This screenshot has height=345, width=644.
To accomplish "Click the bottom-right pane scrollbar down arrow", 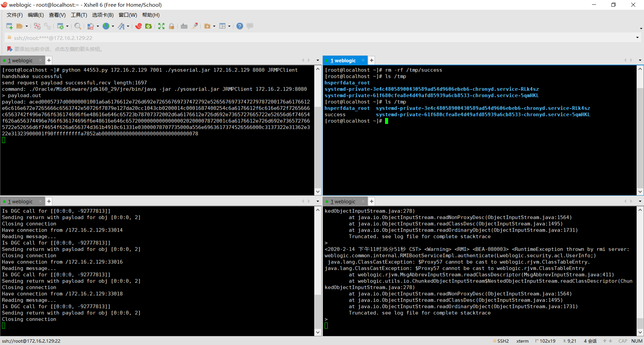I will point(640,332).
